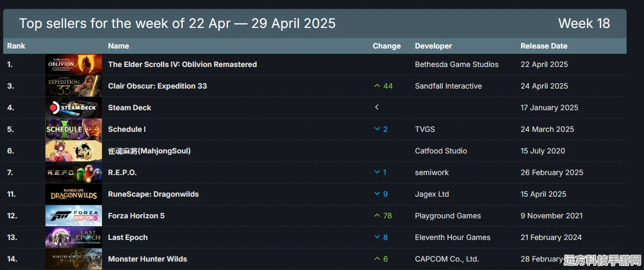Image resolution: width=644 pixels, height=270 pixels.
Task: Click release date 26 February 2025
Action: 552,172
